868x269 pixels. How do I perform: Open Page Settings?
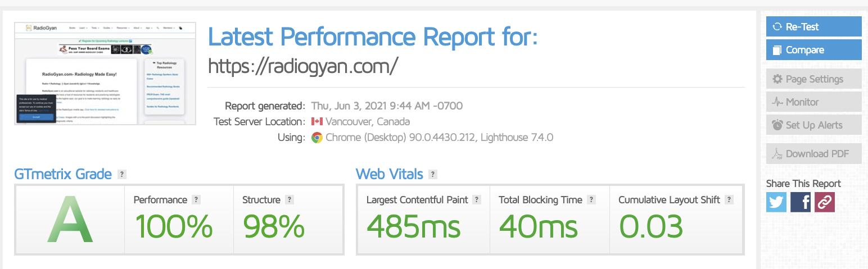click(813, 79)
